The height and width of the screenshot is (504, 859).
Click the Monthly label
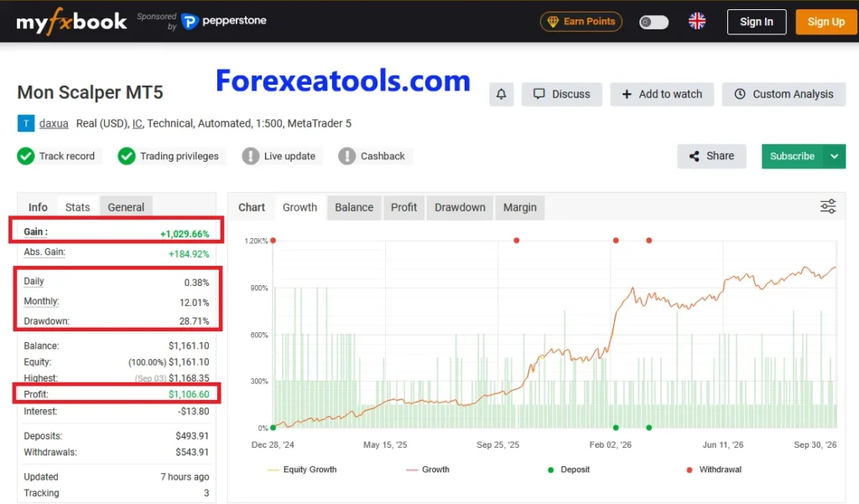[x=41, y=301]
